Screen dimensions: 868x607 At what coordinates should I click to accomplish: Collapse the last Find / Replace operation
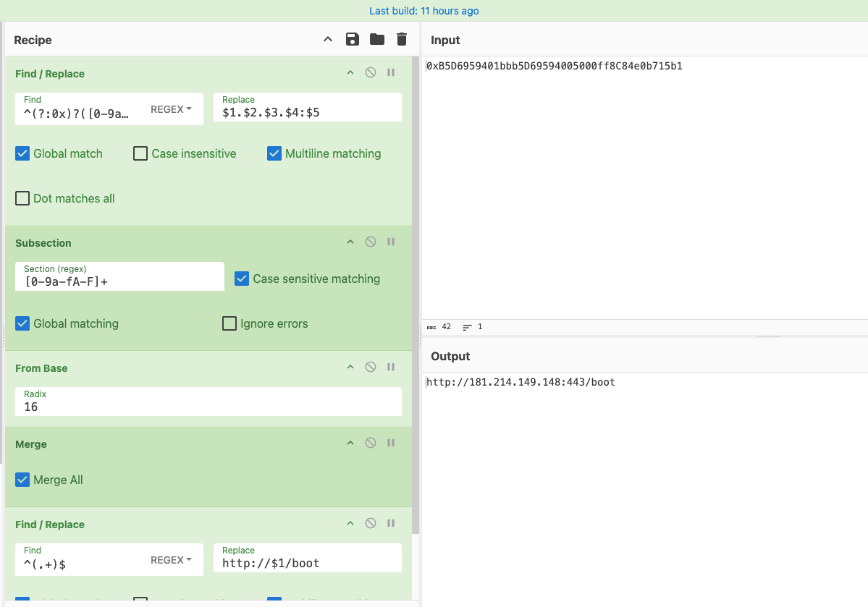[350, 523]
